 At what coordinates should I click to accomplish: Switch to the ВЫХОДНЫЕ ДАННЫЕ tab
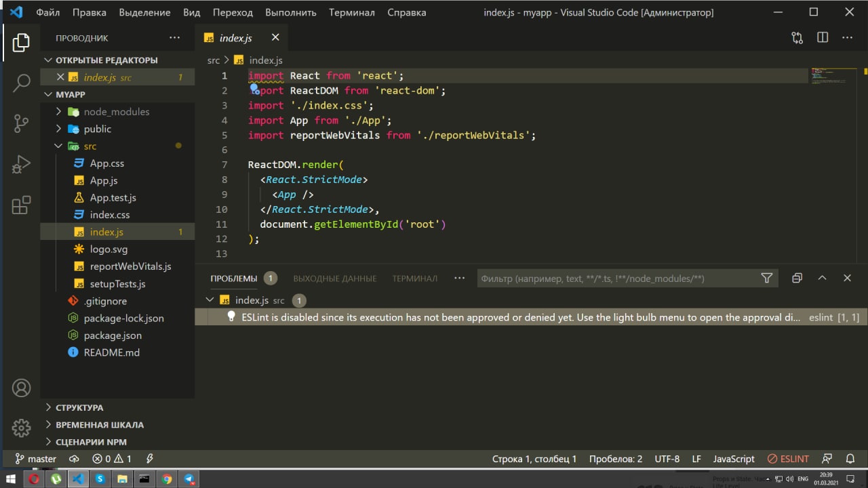(334, 279)
